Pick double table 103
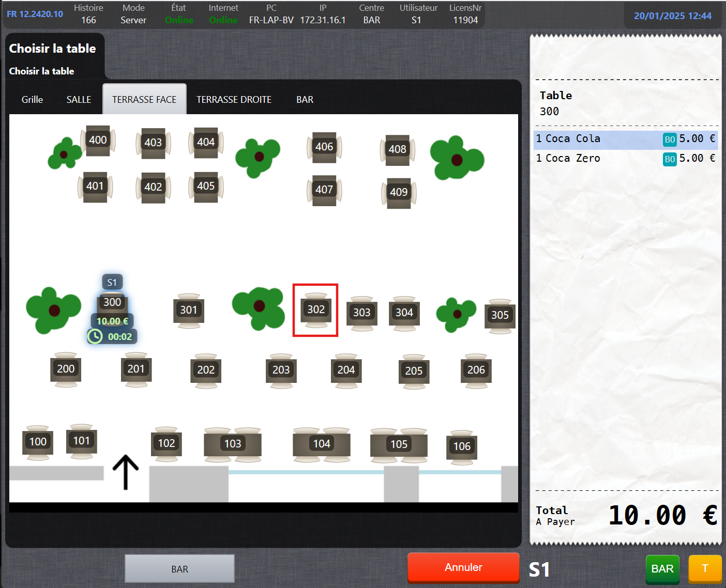The height and width of the screenshot is (588, 726). tap(233, 444)
